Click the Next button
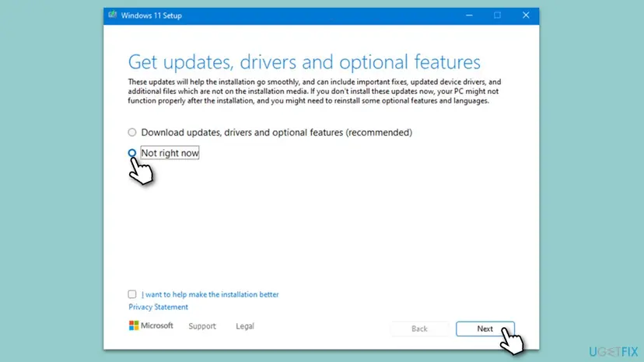Image resolution: width=644 pixels, height=362 pixels. click(485, 329)
